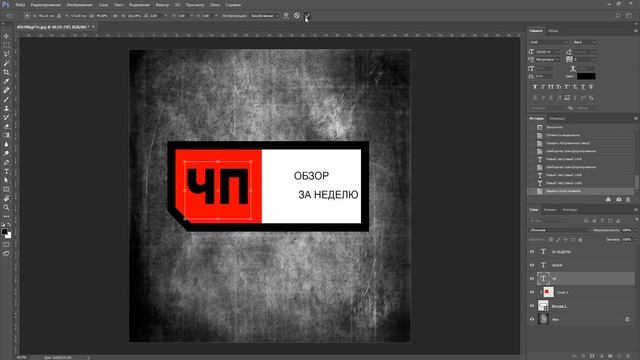
Task: Select the Rectangular Marquee tool
Action: 6,45
